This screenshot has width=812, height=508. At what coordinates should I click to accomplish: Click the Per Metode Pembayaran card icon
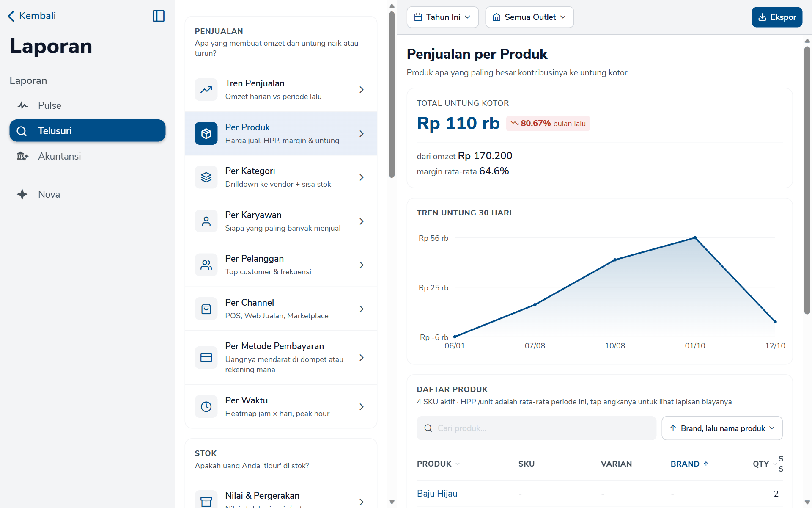click(x=206, y=358)
